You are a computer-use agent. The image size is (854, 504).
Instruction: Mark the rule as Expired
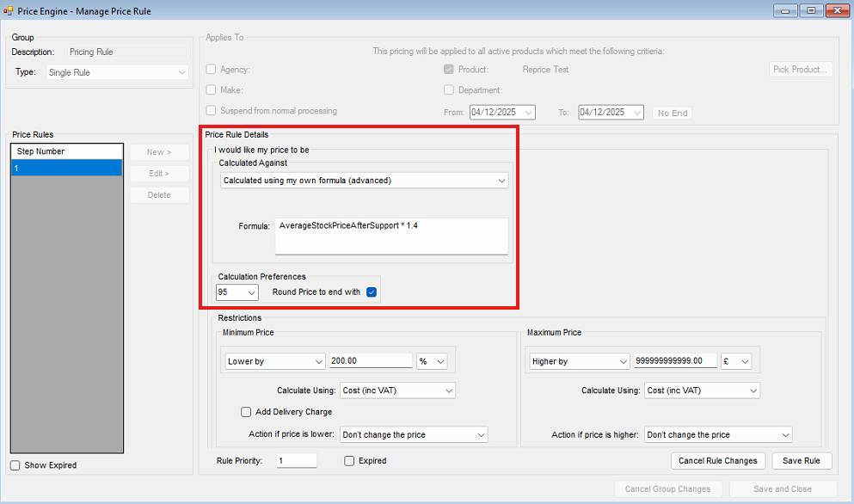349,461
